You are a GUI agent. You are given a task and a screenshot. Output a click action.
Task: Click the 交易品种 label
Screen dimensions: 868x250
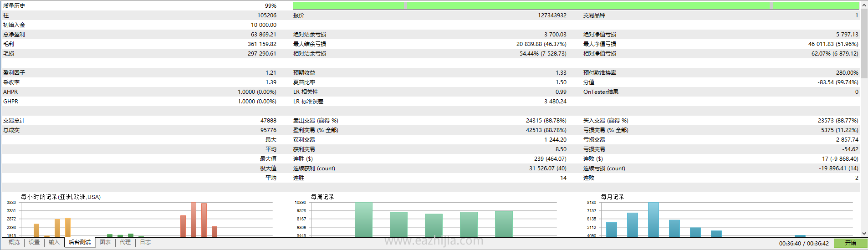[594, 15]
